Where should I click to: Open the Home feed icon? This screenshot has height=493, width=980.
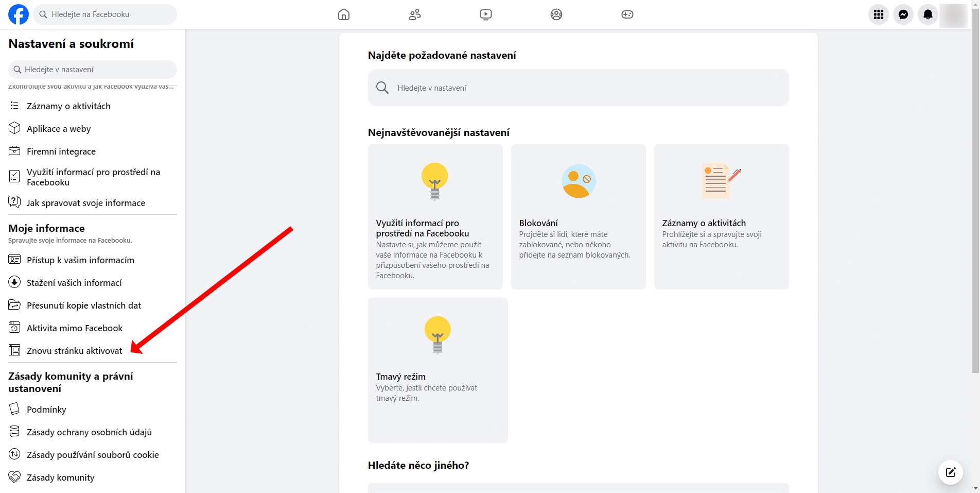[x=344, y=14]
